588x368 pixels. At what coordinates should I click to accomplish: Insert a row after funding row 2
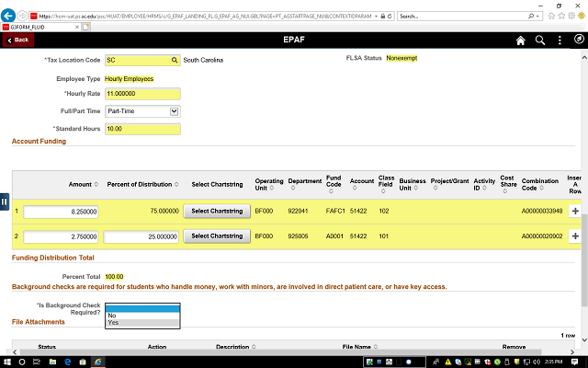[575, 236]
